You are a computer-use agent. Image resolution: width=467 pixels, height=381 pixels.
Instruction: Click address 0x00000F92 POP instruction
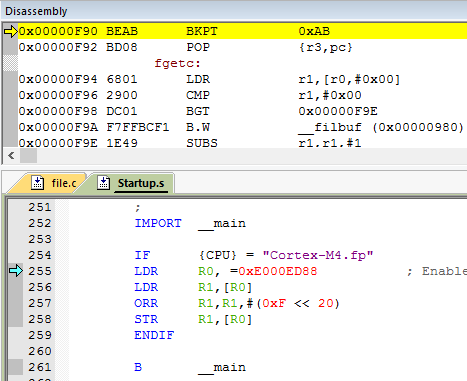(185, 47)
